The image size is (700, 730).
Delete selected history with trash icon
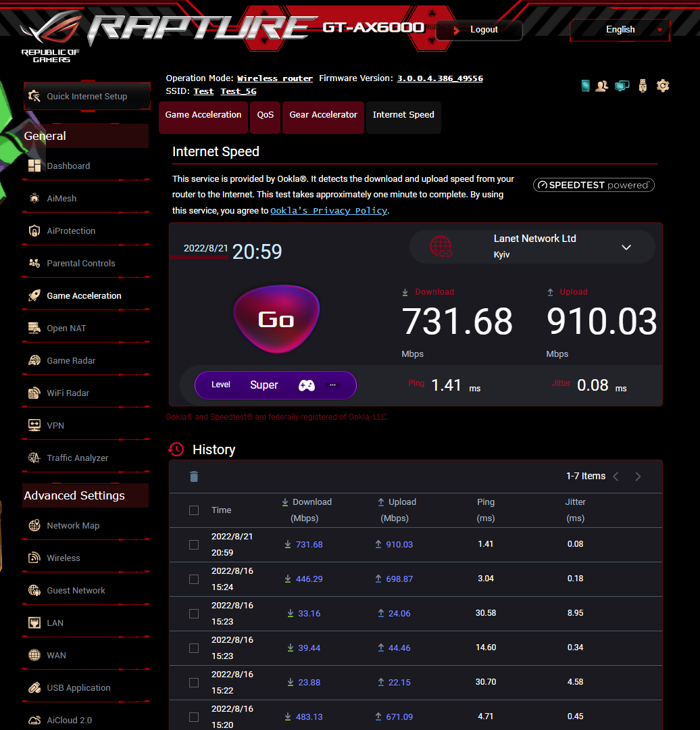(194, 477)
